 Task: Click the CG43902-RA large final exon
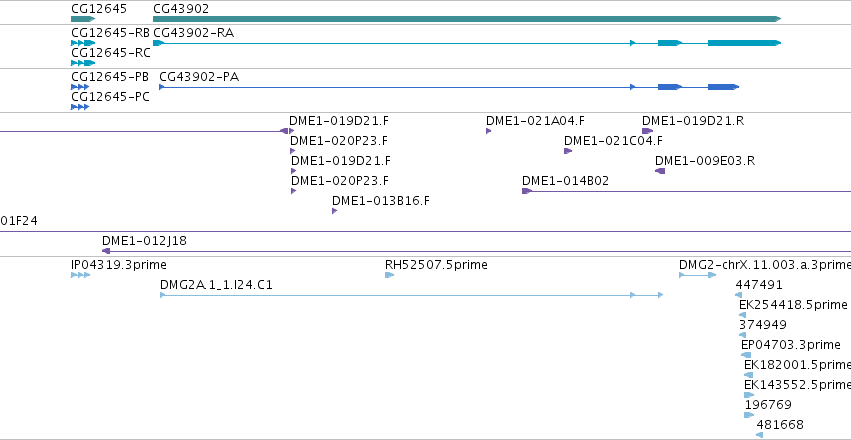click(744, 43)
